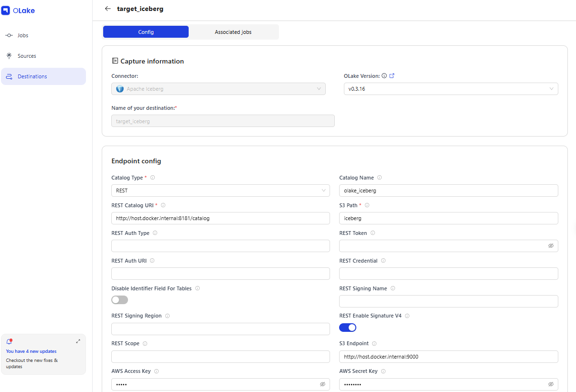Show the AWS Secret Key value
The image size is (576, 392).
pyautogui.click(x=551, y=384)
